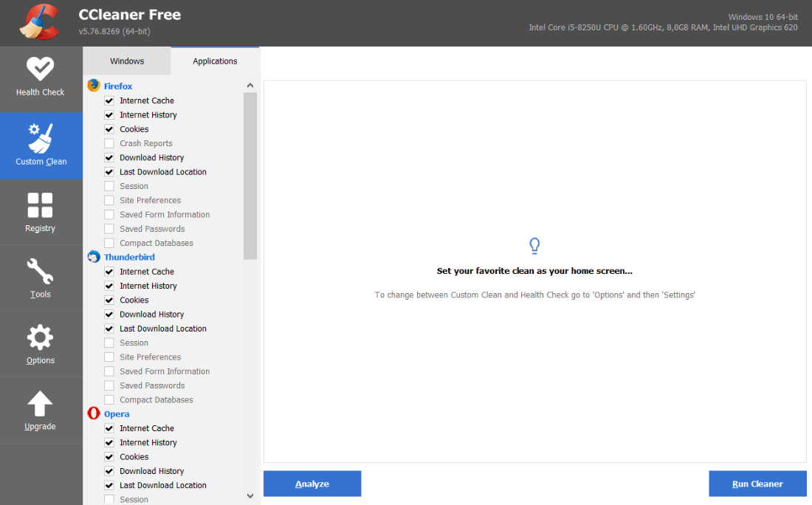Click the scrollbar down arrow
The width and height of the screenshot is (812, 505).
250,496
